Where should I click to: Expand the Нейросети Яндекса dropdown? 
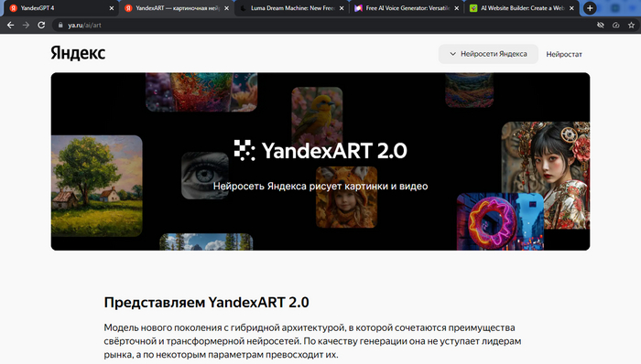pos(488,54)
